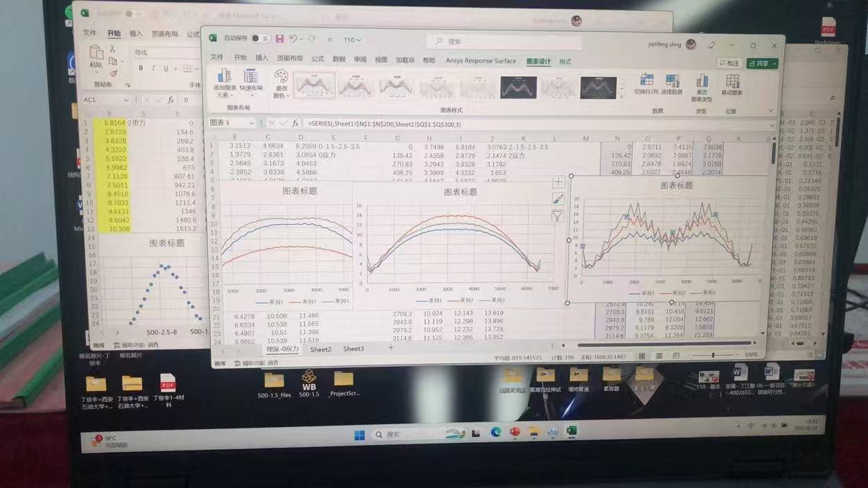Select the Sheet3 sheet tab
868x488 pixels.
pos(353,349)
